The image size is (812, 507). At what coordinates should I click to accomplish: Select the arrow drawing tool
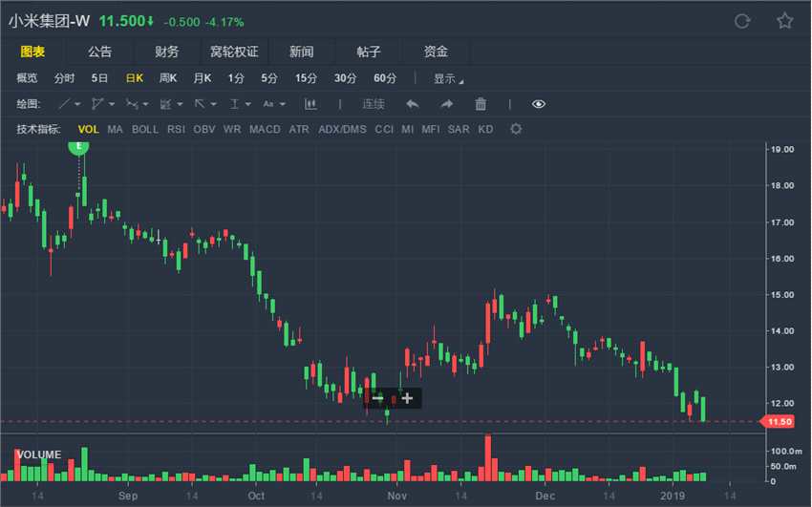point(200,104)
